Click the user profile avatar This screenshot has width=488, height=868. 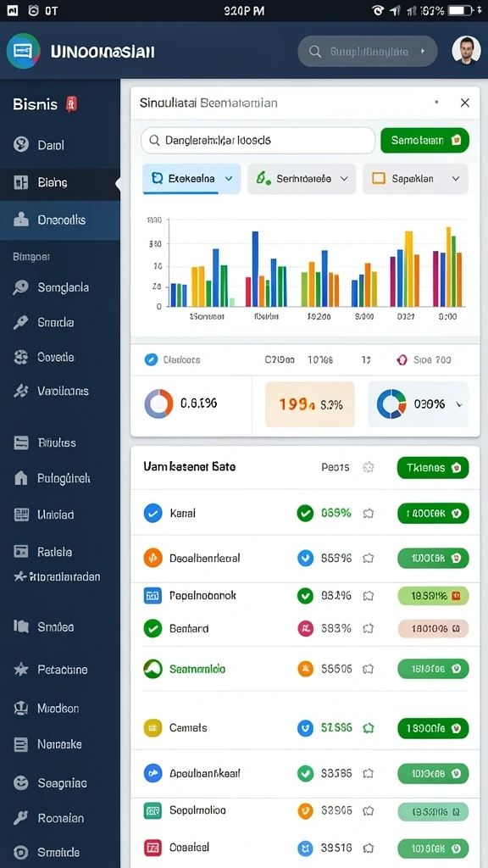click(466, 50)
